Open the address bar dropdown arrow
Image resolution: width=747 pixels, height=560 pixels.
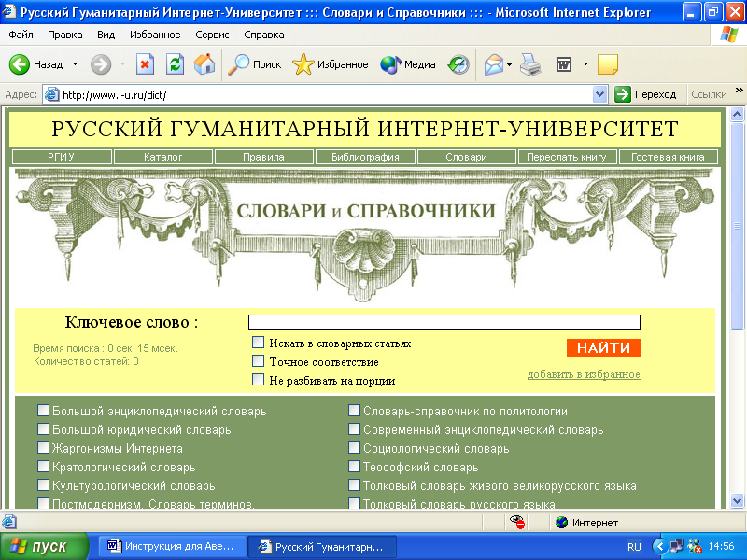pyautogui.click(x=599, y=94)
